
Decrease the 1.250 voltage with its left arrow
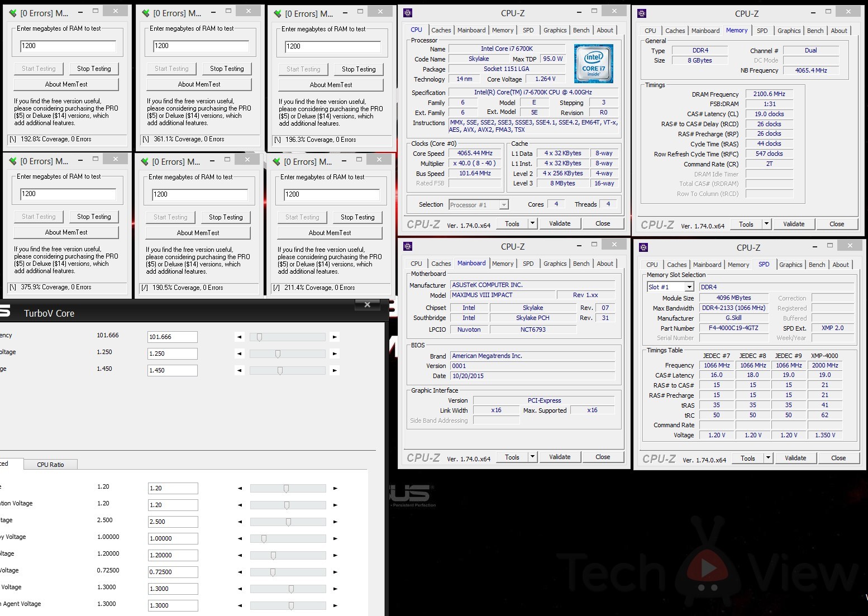[x=240, y=354]
